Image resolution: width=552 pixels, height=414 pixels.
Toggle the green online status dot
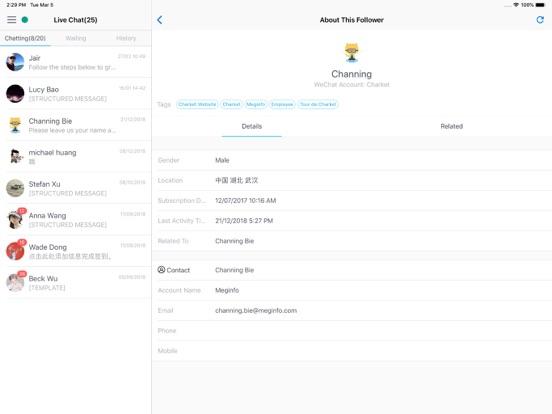(25, 20)
